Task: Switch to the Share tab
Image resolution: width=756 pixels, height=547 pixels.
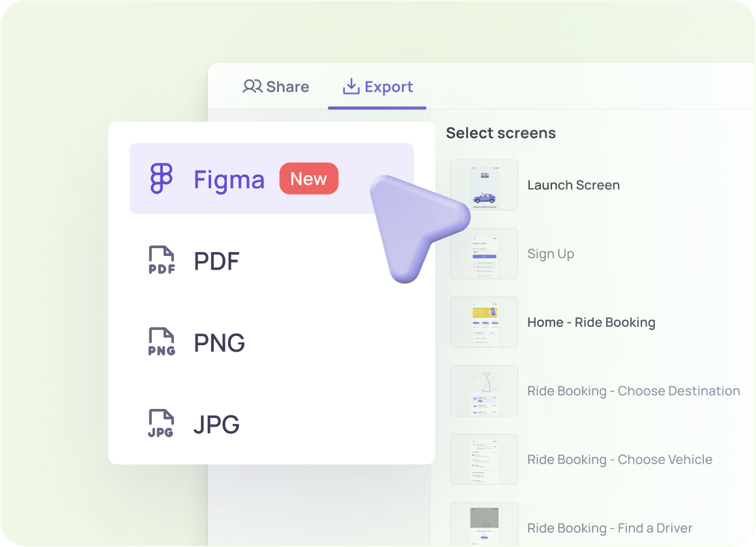Action: tap(275, 86)
